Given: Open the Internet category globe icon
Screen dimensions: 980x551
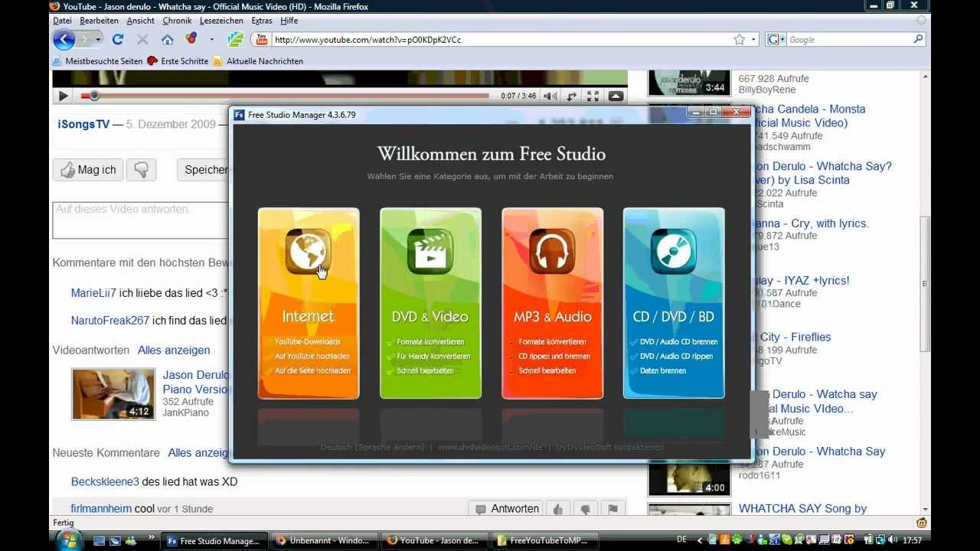Looking at the screenshot, I should 309,251.
